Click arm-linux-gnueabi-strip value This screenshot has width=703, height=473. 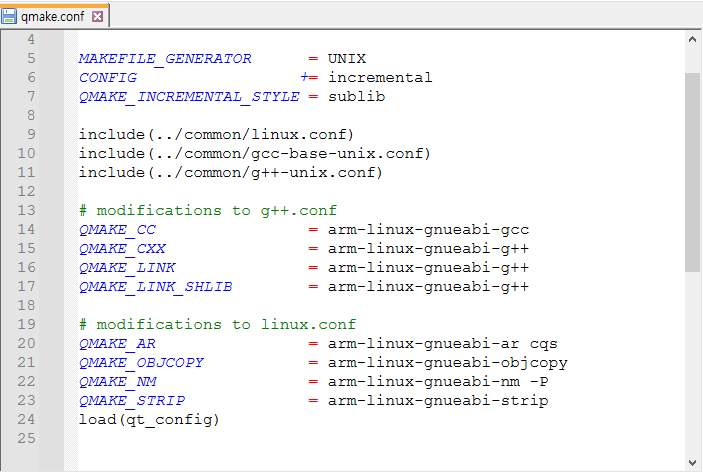(x=438, y=400)
